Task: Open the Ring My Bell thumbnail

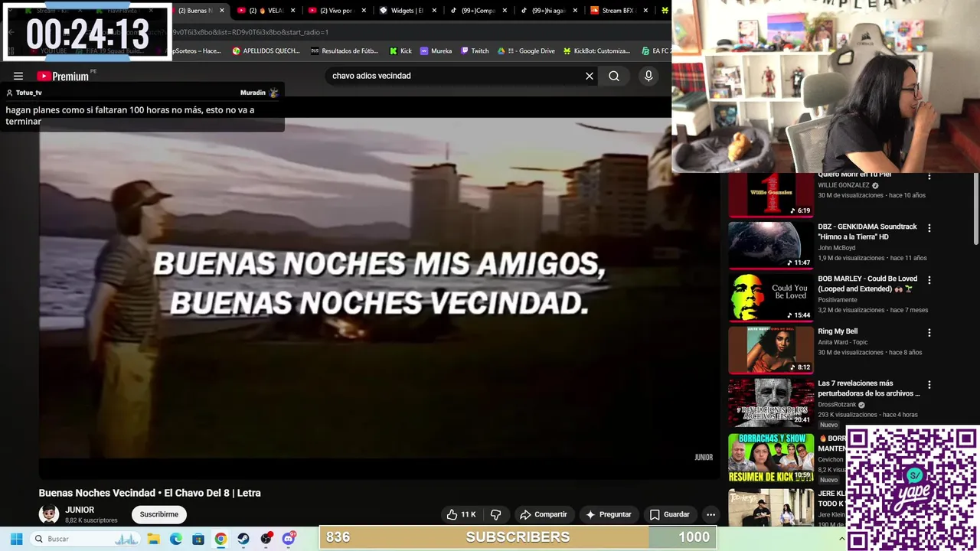Action: (771, 350)
